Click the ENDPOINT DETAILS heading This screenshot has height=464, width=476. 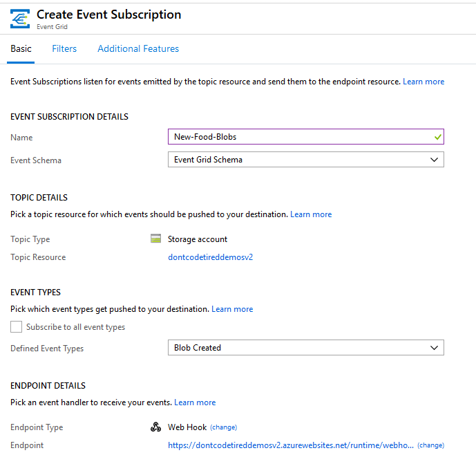coord(48,386)
